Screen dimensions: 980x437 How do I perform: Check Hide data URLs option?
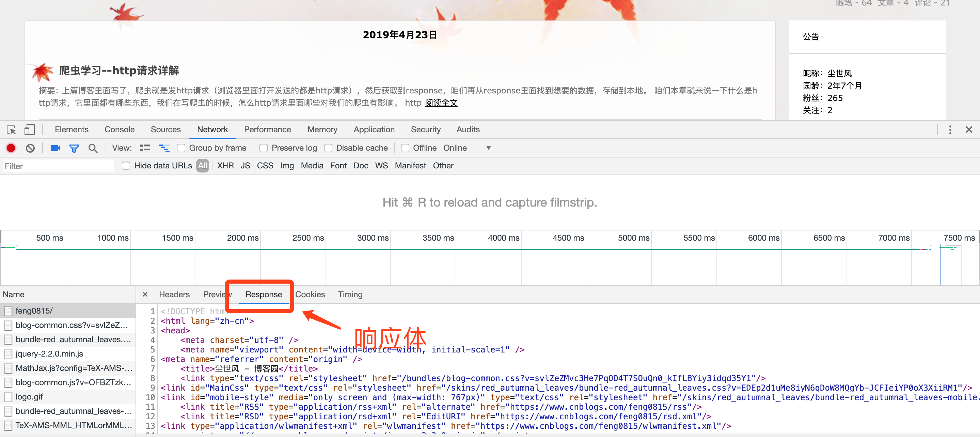click(x=126, y=166)
